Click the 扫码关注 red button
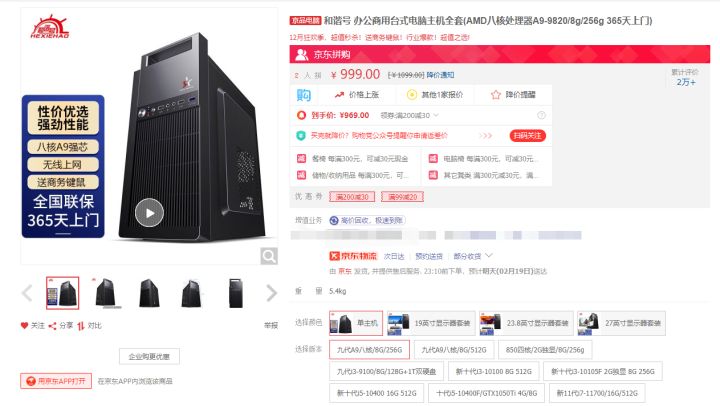 [528, 135]
